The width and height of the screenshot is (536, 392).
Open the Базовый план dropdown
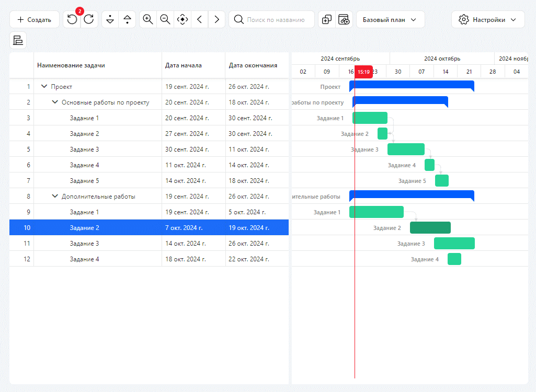tap(391, 19)
